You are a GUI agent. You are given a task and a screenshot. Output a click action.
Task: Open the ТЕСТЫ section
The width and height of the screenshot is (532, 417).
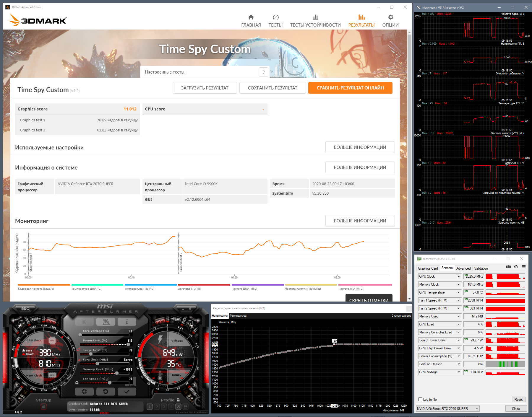pos(275,21)
